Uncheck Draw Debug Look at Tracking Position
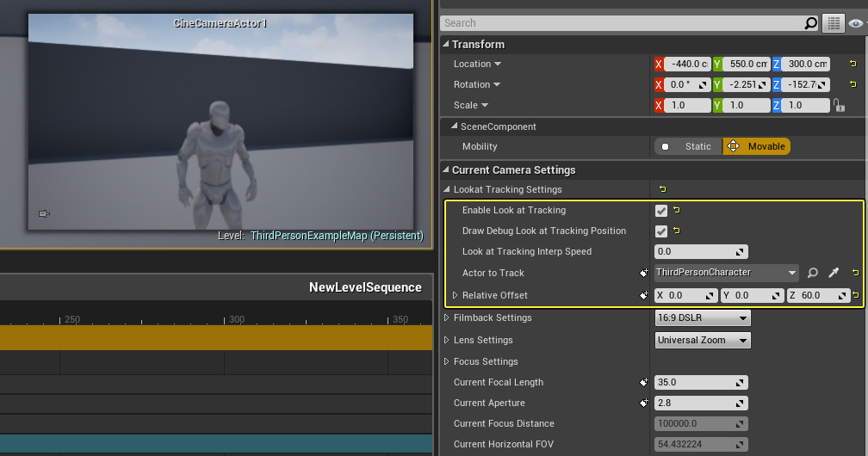Viewport: 868px width, 456px height. [x=661, y=231]
